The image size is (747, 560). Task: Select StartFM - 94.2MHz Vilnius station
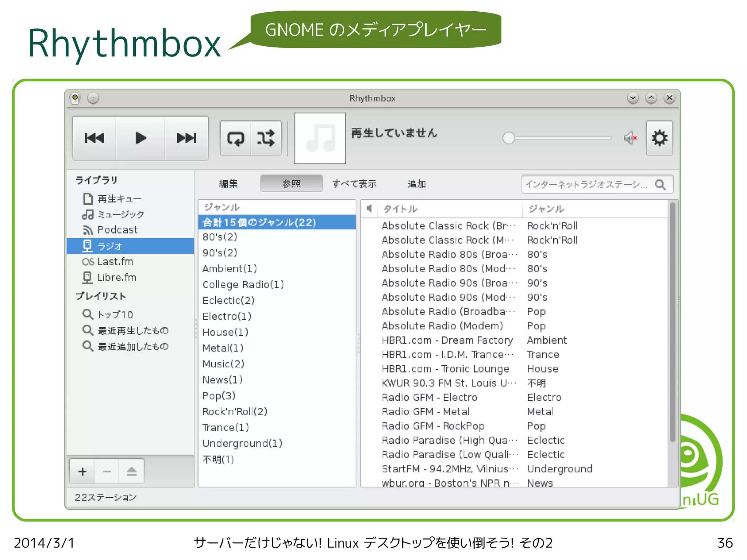pos(514,469)
